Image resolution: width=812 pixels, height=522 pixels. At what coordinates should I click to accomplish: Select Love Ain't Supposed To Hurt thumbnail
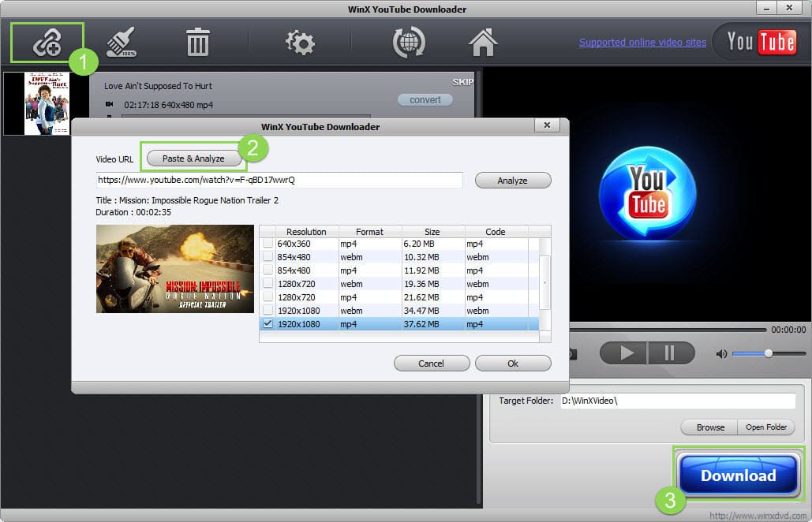pyautogui.click(x=47, y=103)
